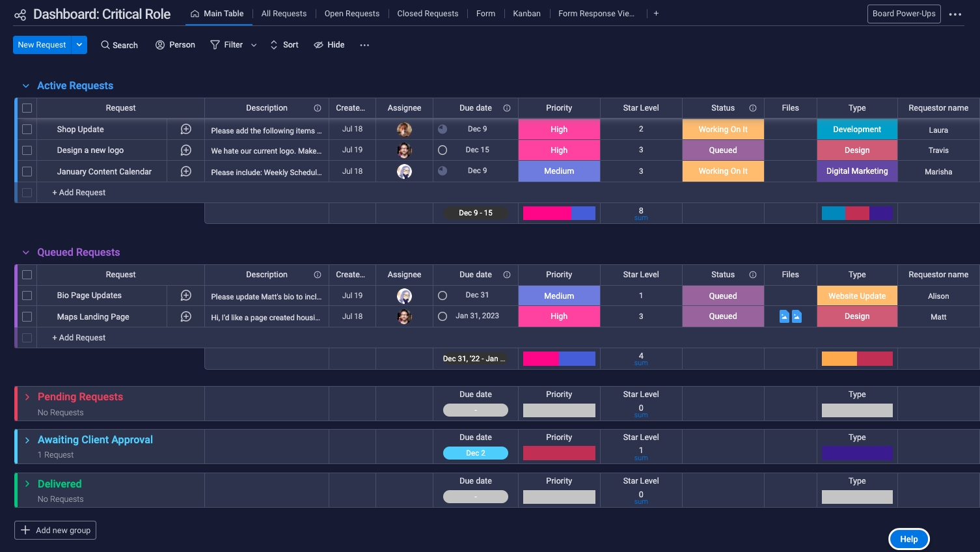Screen dimensions: 980x552
Task: Select all Active Requests via header checkbox
Action: click(x=27, y=108)
